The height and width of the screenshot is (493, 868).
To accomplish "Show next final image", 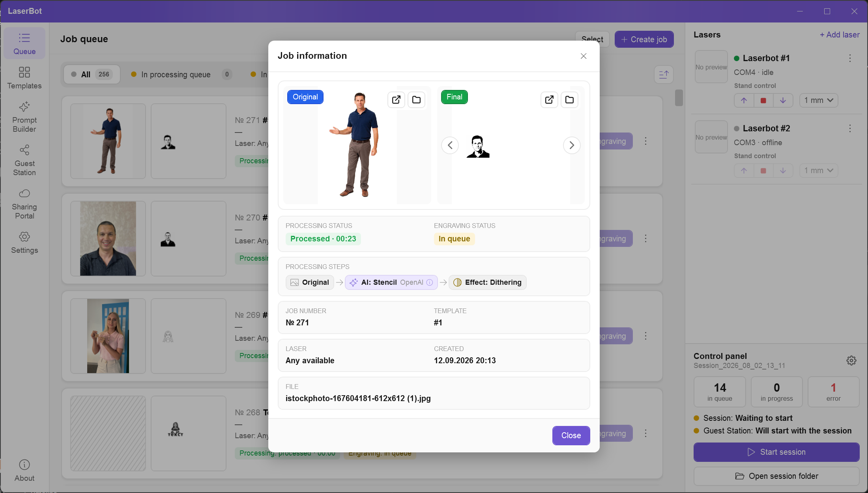I will (x=572, y=145).
